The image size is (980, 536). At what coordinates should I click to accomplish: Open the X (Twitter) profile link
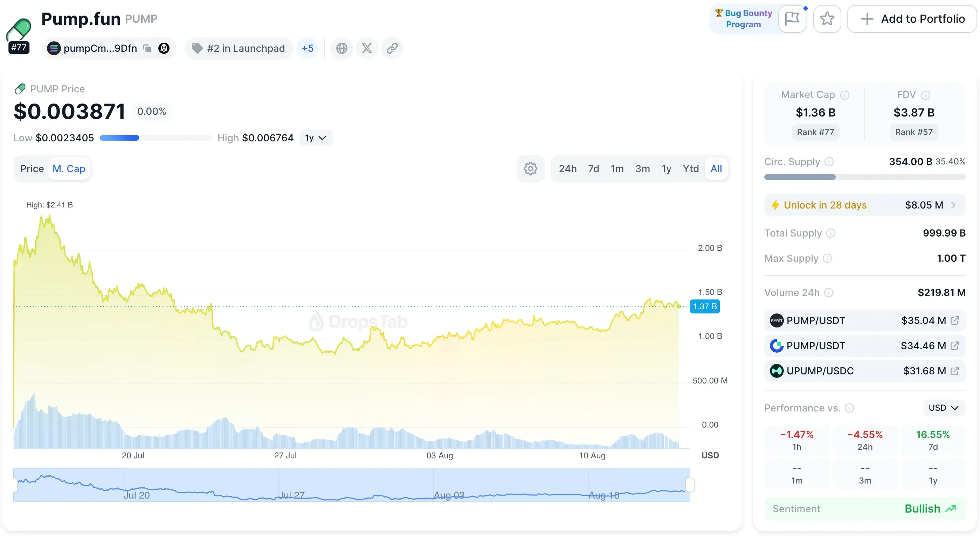coord(367,48)
